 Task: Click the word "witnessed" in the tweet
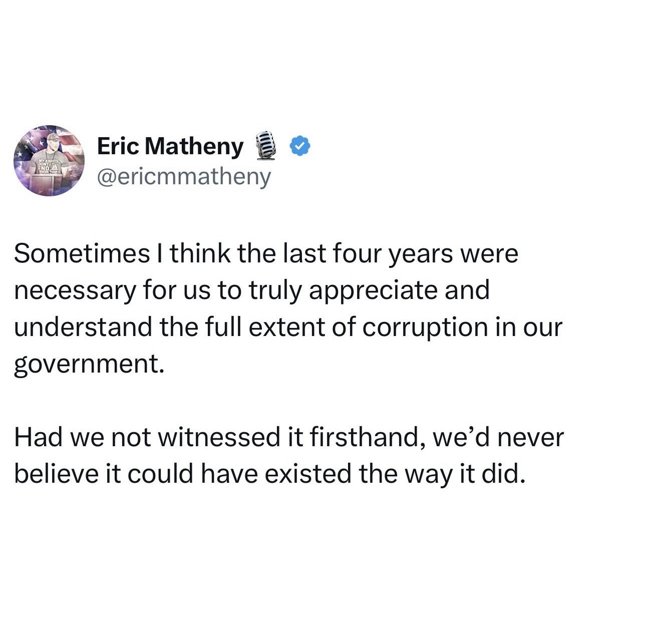tap(219, 437)
